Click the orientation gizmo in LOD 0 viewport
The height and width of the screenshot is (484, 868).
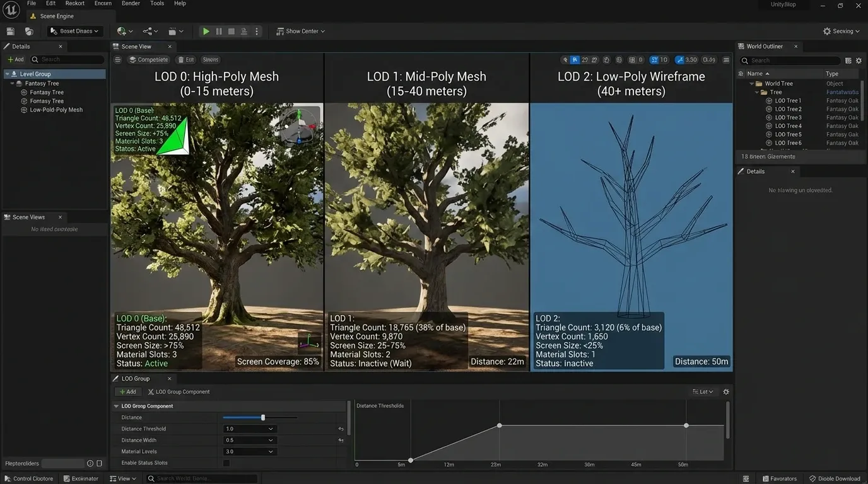(x=299, y=127)
